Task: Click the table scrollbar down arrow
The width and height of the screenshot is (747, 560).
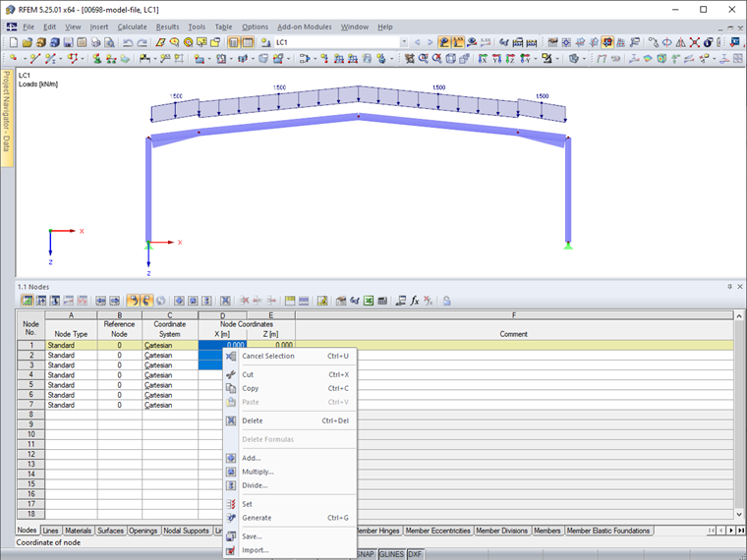Action: 739,514
